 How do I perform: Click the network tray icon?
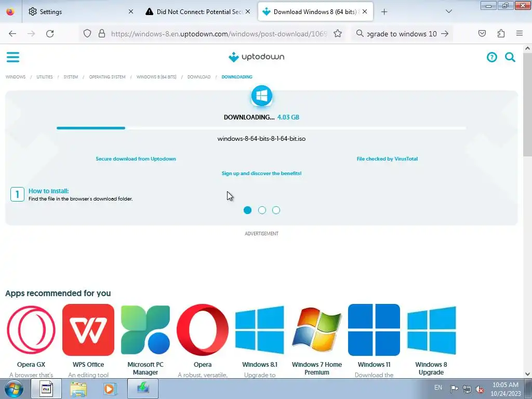(x=467, y=389)
